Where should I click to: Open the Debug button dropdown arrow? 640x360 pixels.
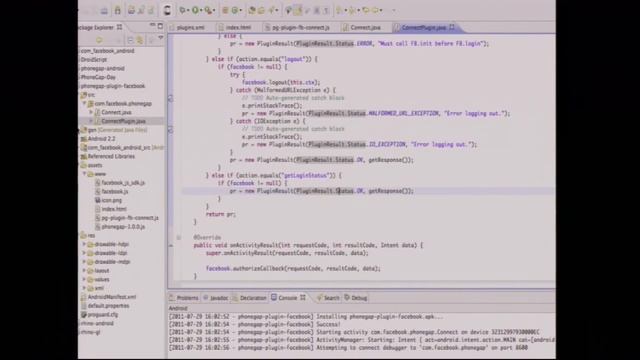point(188,11)
